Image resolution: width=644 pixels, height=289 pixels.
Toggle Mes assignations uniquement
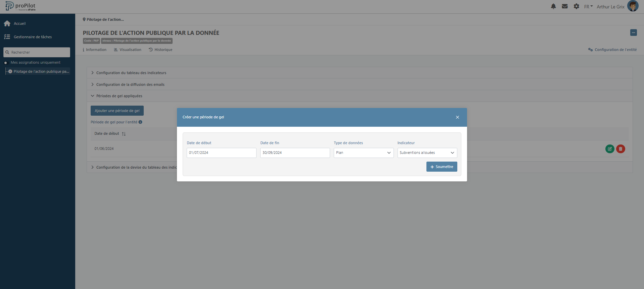[6, 63]
